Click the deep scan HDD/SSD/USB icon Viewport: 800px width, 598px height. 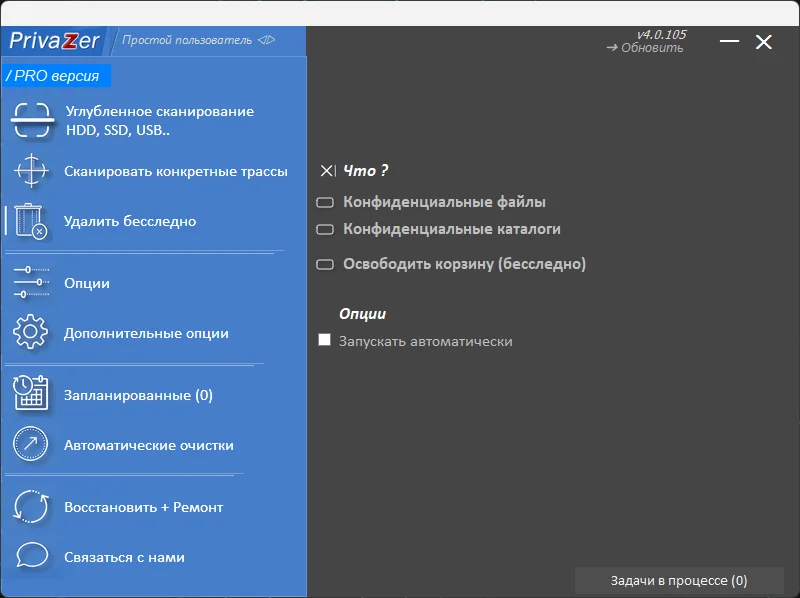(x=32, y=120)
